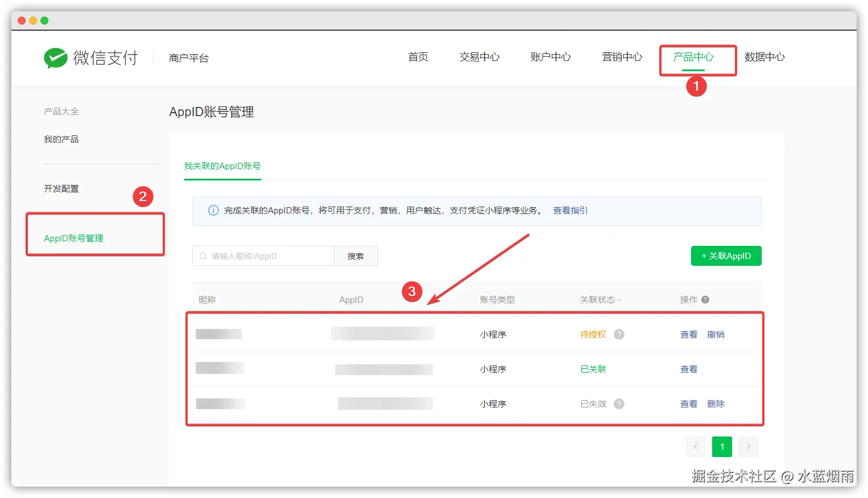The height and width of the screenshot is (498, 868).
Task: Click the green macOS zoom button
Action: pyautogui.click(x=44, y=20)
